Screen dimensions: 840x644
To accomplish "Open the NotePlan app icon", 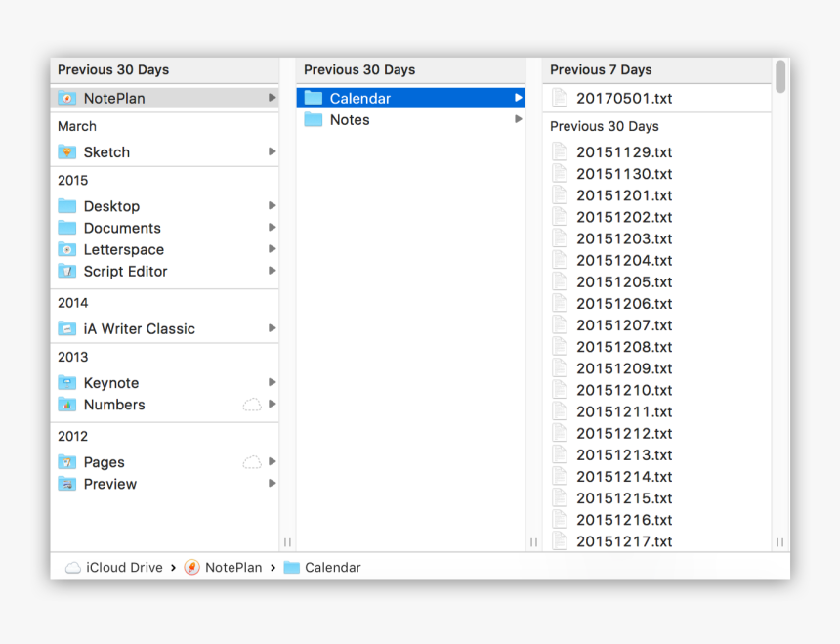I will tap(67, 98).
